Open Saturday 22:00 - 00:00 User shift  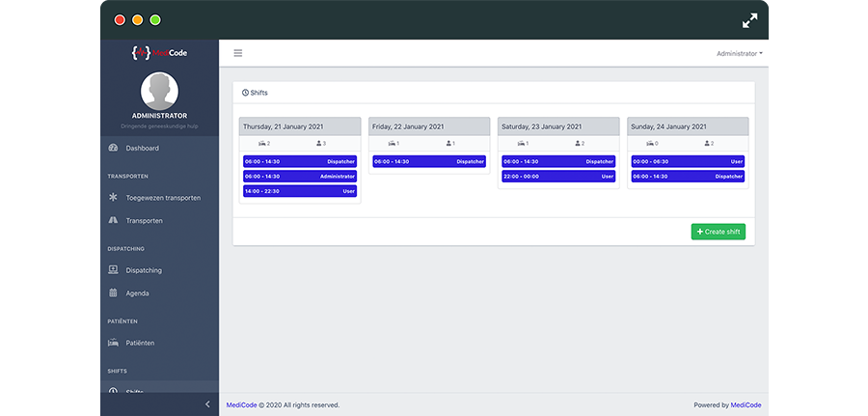(558, 177)
